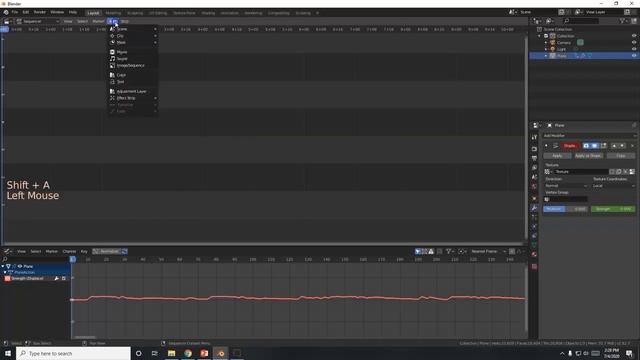Expand the Scene submenu in the Add menu
Image resolution: width=640 pixels, height=360 pixels.
133,29
